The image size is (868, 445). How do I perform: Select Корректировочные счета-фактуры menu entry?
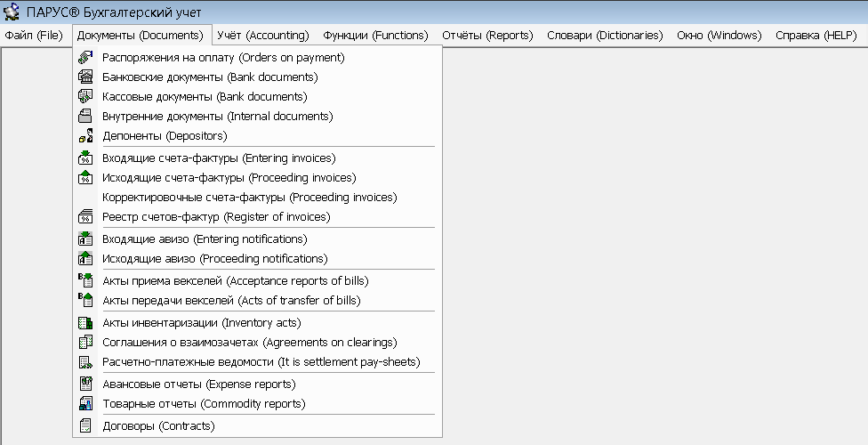tap(250, 197)
